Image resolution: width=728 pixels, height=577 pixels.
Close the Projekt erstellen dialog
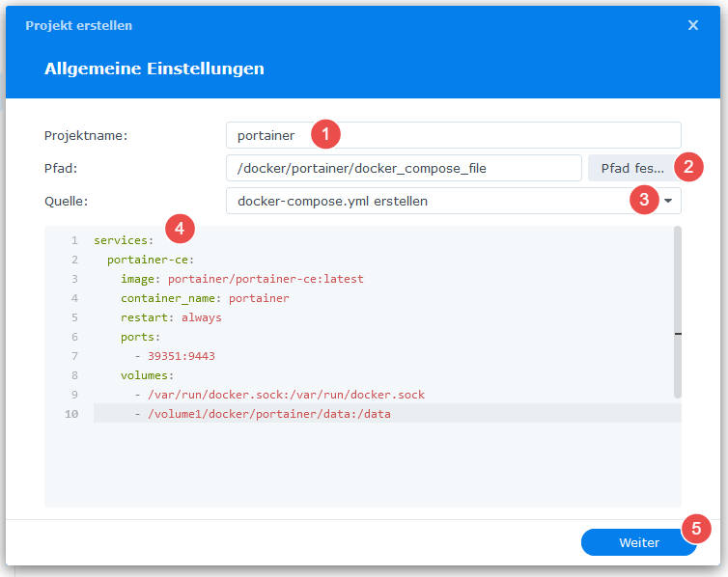(x=692, y=25)
